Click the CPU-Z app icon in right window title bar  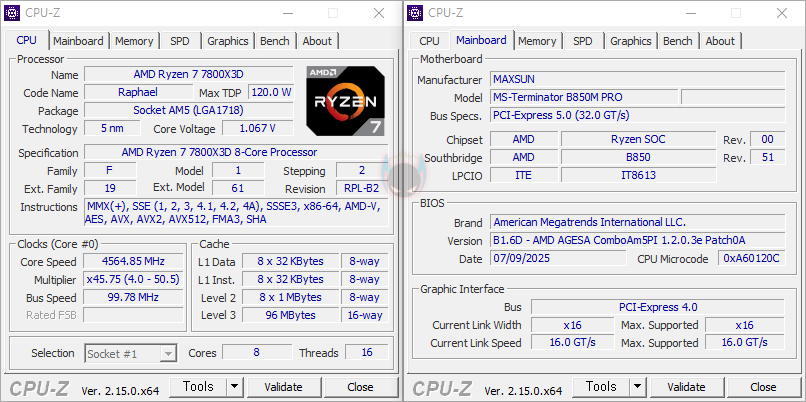tap(415, 13)
